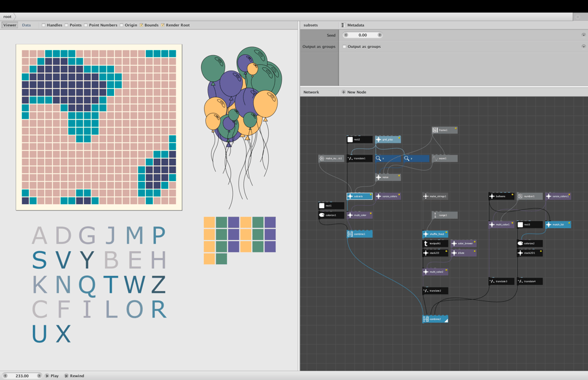The image size is (588, 380).
Task: Click the x lookup node's magnifier icon
Action: (x=378, y=158)
